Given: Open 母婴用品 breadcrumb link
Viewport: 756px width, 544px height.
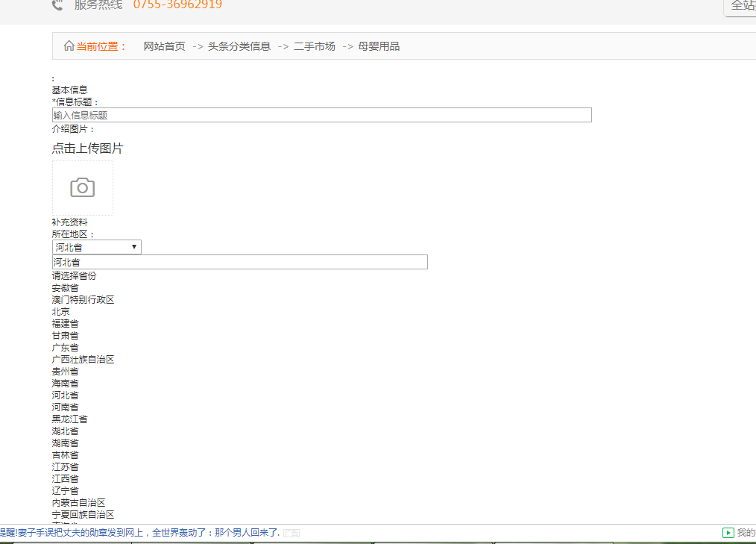Looking at the screenshot, I should (379, 46).
